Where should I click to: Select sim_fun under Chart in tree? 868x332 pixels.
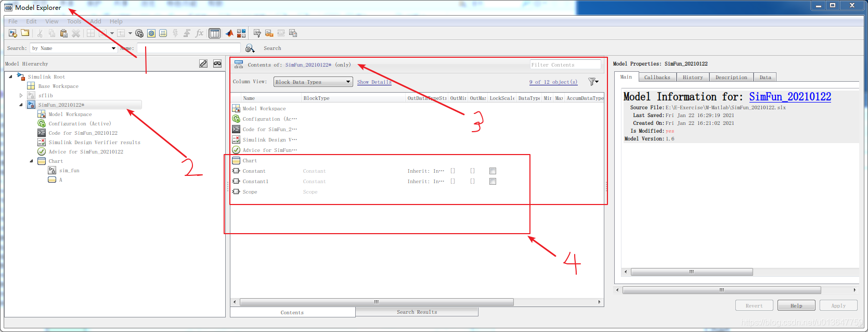69,171
